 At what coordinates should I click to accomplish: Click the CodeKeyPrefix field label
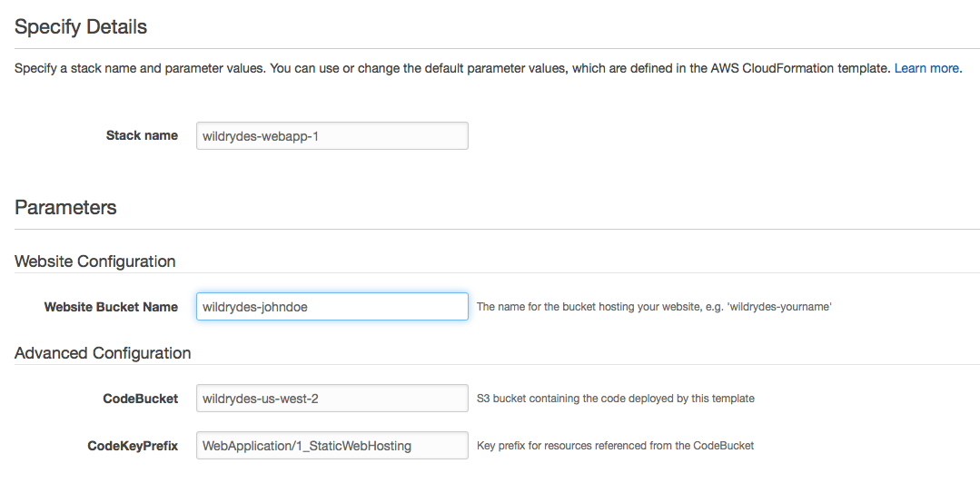[133, 446]
